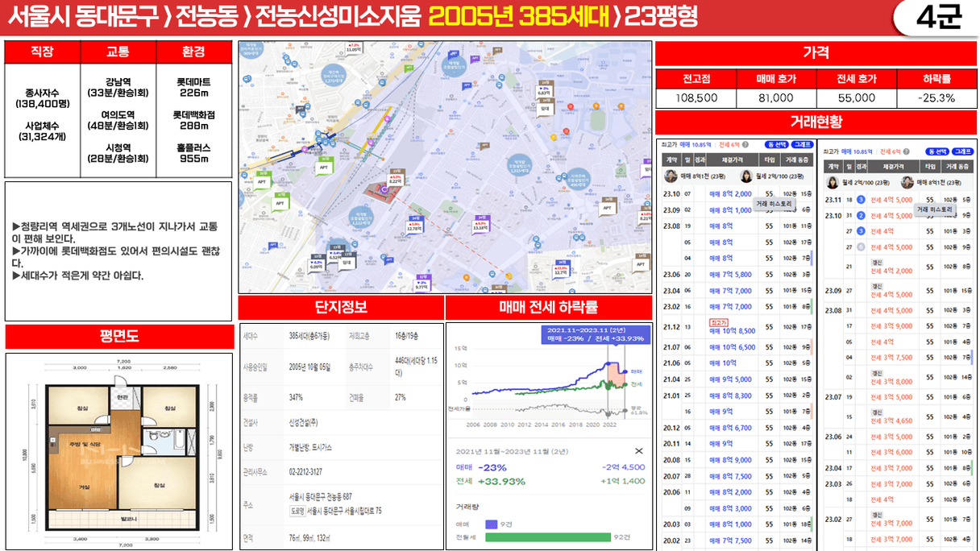Click the 그래프 button in right trade list
This screenshot has width=980, height=551.
[x=963, y=151]
